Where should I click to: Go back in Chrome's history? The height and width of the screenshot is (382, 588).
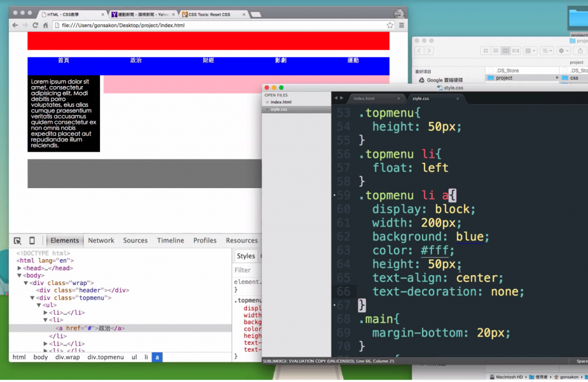[15, 25]
